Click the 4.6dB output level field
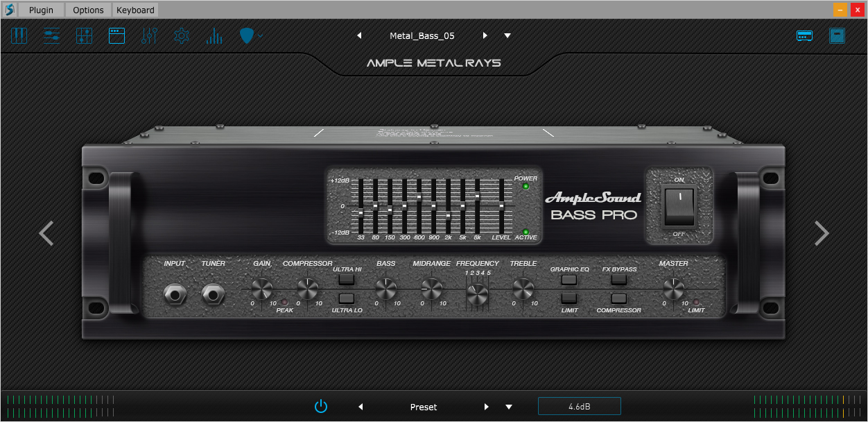Screen dimensions: 868x422 [580, 406]
